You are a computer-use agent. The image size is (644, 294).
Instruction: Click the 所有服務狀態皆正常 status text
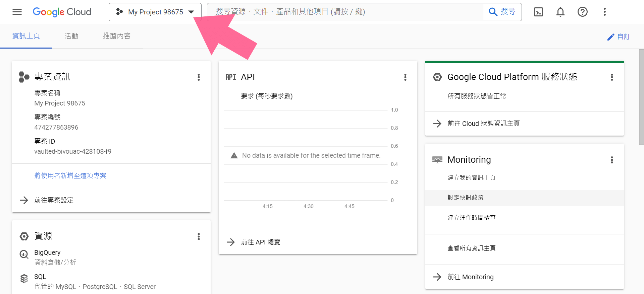click(x=477, y=96)
